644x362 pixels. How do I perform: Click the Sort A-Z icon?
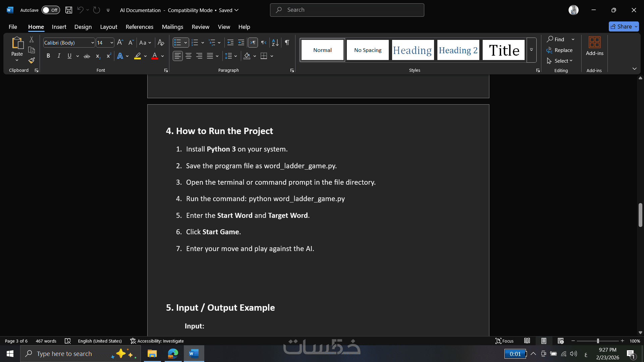tap(275, 43)
